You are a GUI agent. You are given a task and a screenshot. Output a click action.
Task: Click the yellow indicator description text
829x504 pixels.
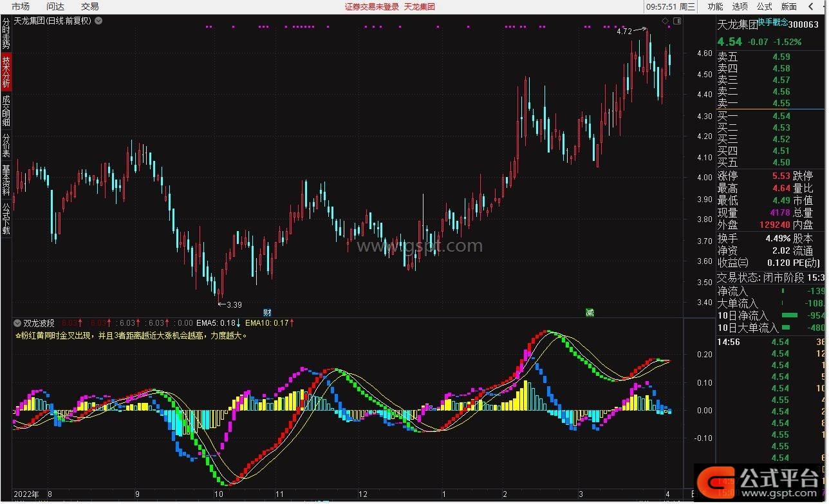click(131, 335)
